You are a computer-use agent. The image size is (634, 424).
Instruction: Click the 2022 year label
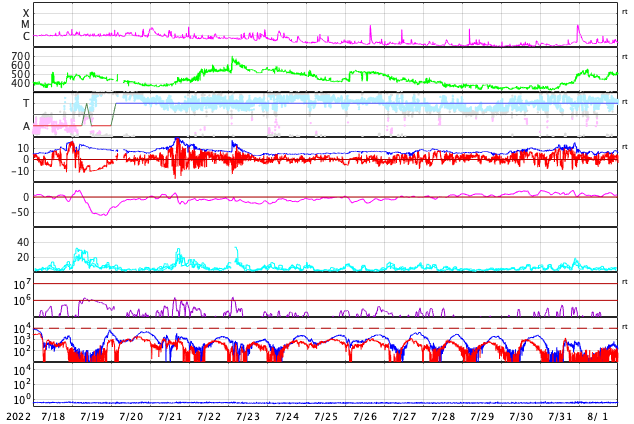[17, 416]
